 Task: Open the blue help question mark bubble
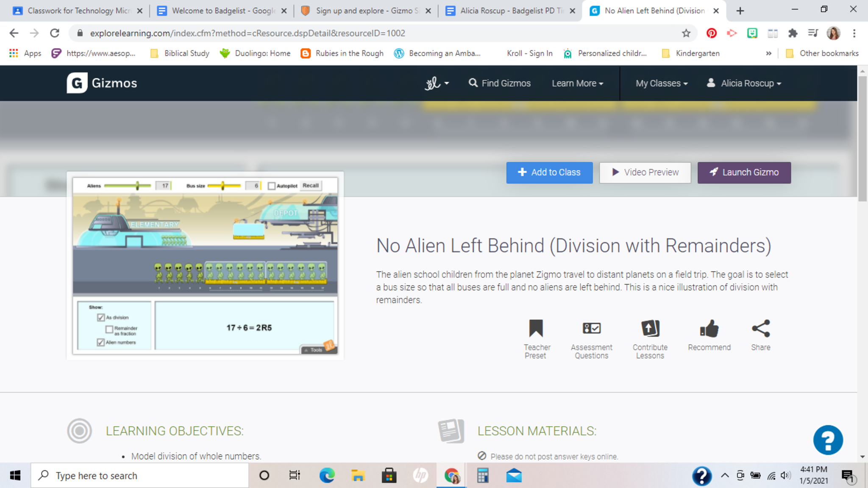(828, 440)
